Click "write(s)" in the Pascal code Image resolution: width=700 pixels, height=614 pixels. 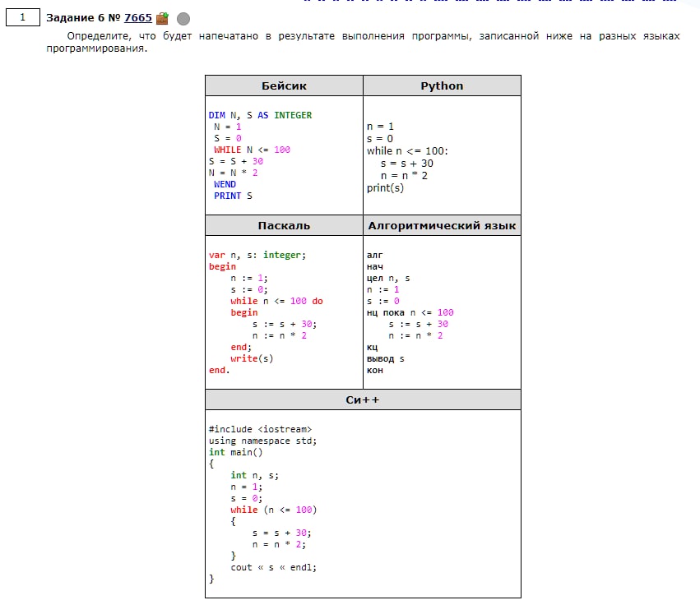pos(252,358)
